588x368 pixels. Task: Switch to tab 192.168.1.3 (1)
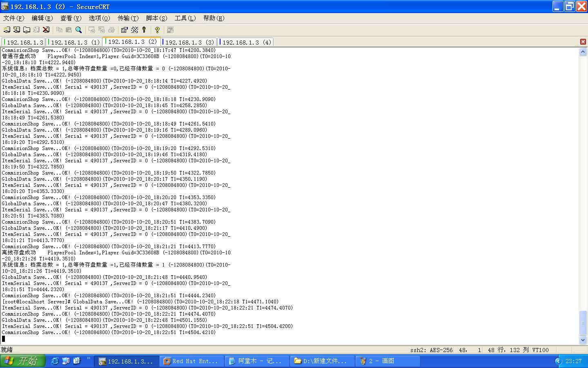click(75, 42)
